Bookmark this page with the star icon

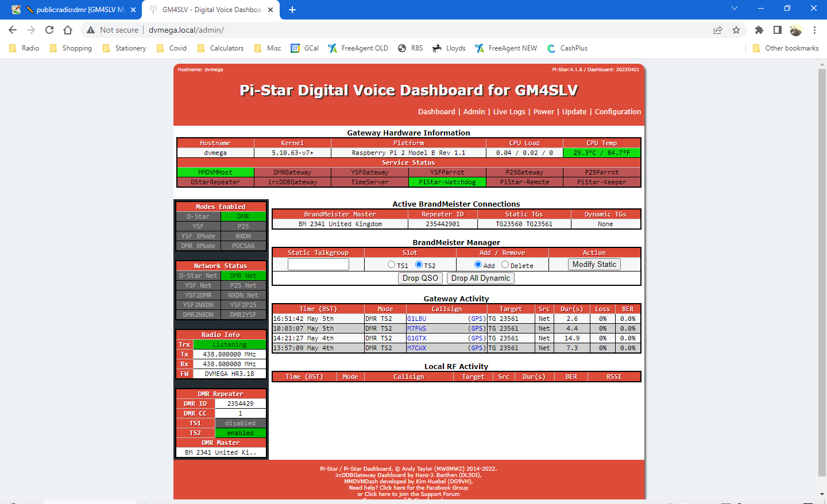coord(736,29)
